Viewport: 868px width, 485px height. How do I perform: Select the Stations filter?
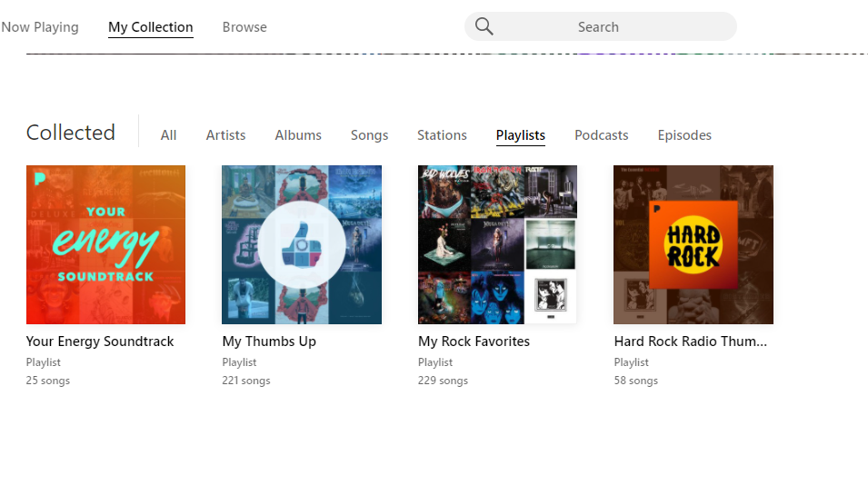click(x=442, y=135)
